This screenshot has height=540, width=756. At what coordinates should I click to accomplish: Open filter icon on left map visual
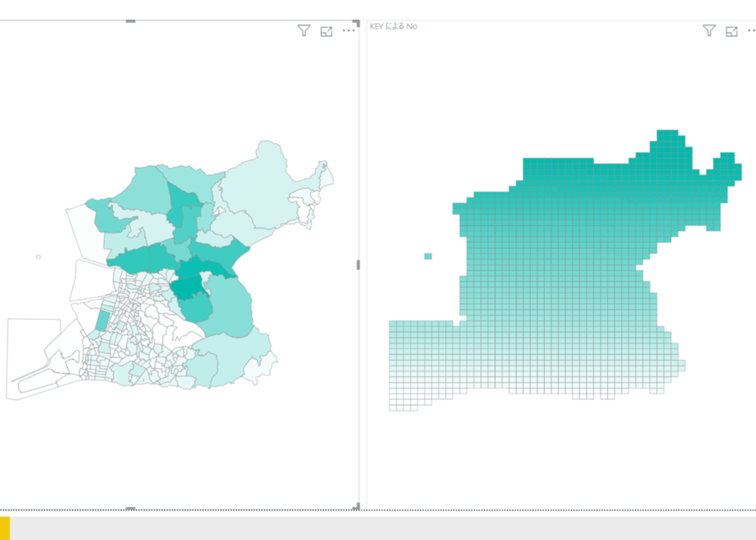[304, 31]
